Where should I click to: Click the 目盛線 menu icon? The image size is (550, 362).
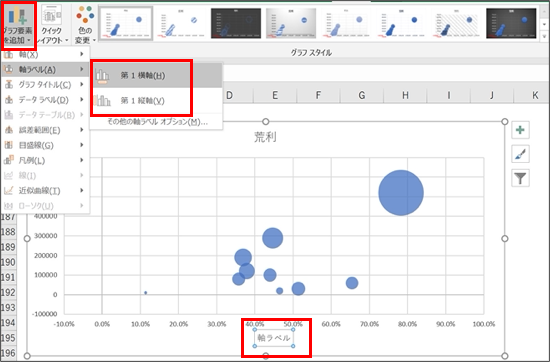click(x=9, y=145)
